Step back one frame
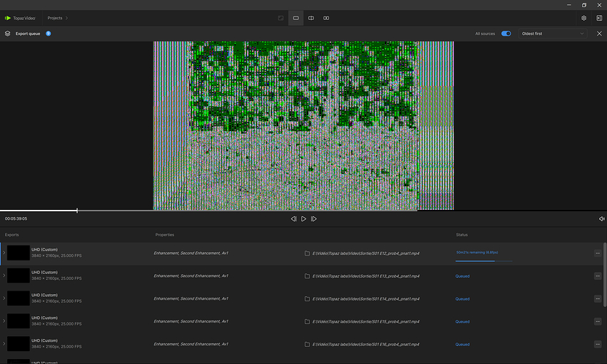The image size is (607, 364). pyautogui.click(x=294, y=219)
